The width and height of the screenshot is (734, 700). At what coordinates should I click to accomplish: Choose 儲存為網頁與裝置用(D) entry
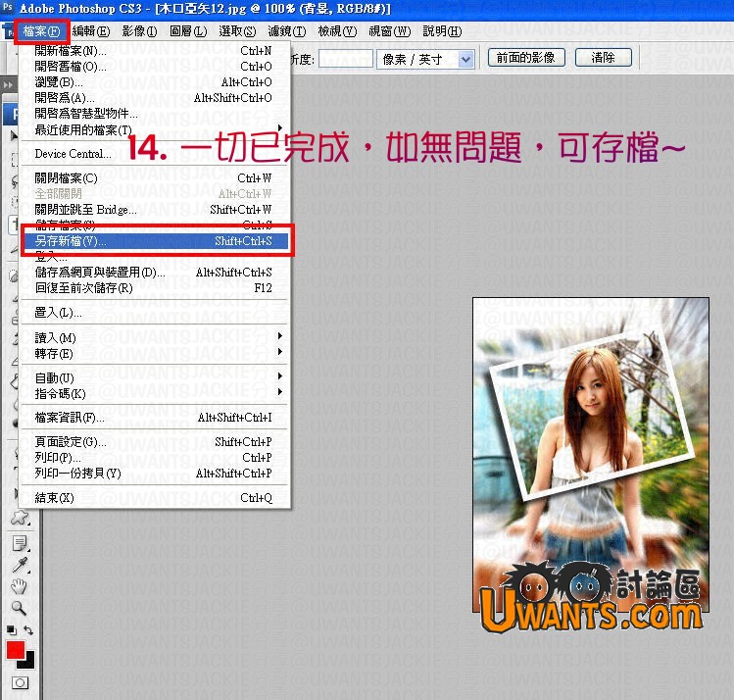point(154,272)
